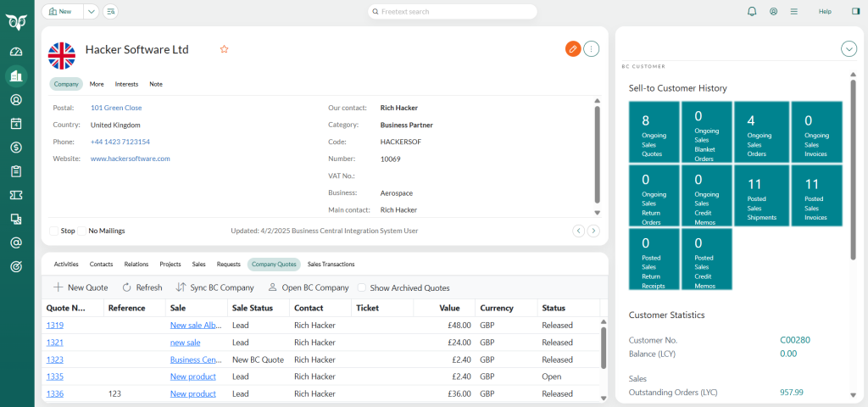Viewport: 868px width, 407px height.
Task: Open quote number 1336 link
Action: [55, 393]
